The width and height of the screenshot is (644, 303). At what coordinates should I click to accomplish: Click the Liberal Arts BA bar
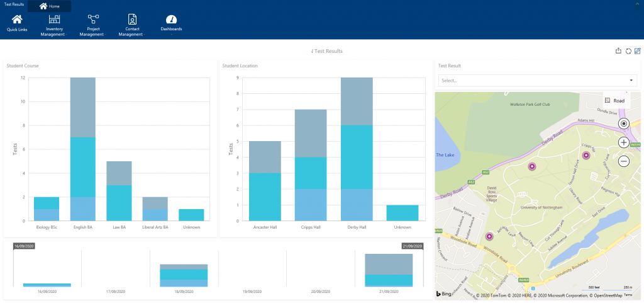pyautogui.click(x=155, y=209)
